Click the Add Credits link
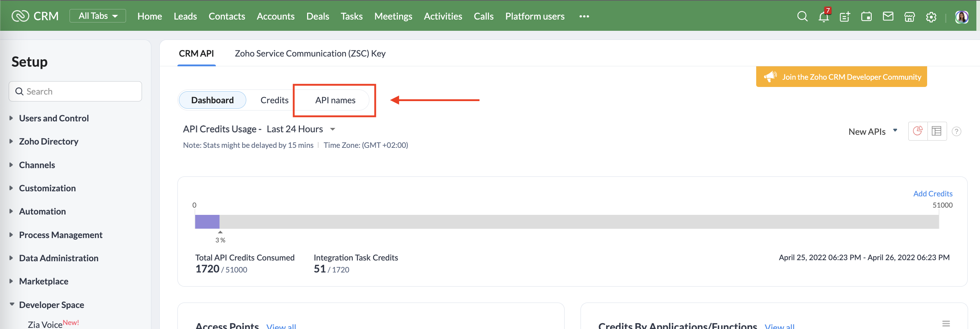Screen dimensions: 980x329 coord(933,193)
